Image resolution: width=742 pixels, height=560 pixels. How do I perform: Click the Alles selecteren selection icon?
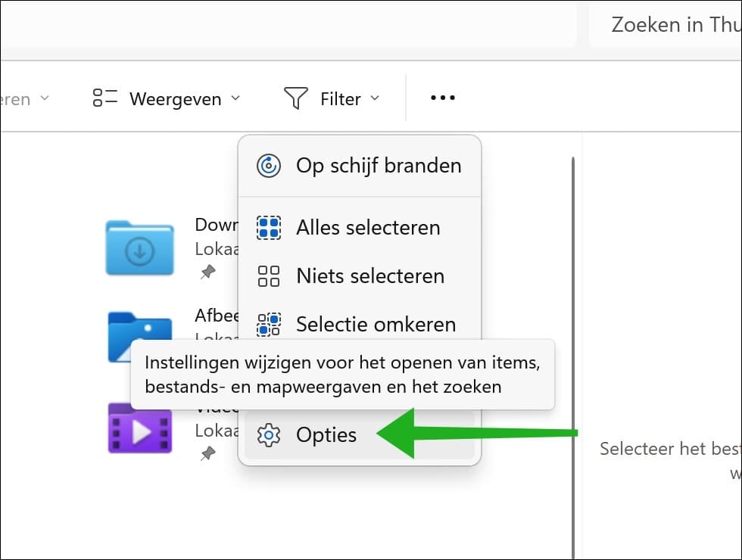[269, 227]
